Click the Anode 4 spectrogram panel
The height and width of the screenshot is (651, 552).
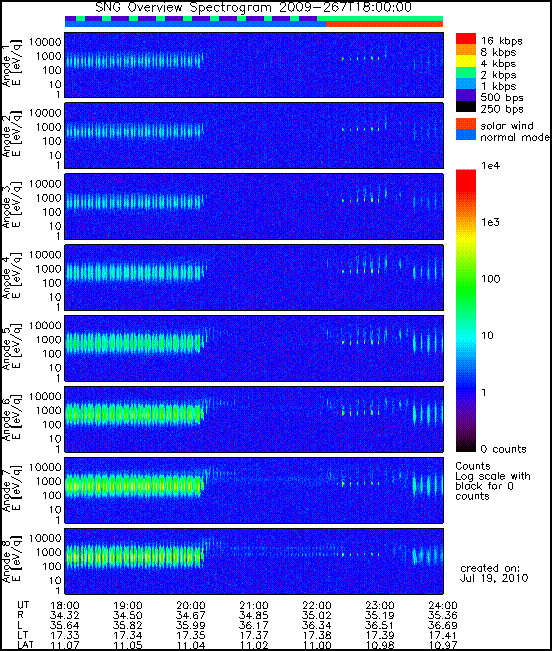[254, 278]
